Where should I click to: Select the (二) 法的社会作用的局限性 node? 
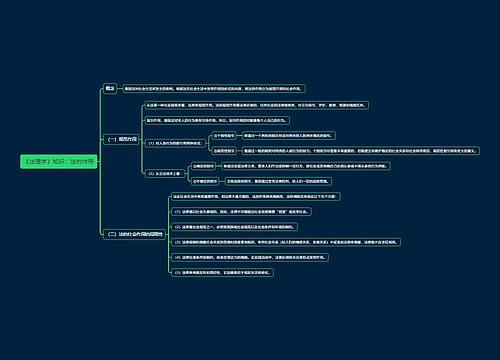point(135,234)
